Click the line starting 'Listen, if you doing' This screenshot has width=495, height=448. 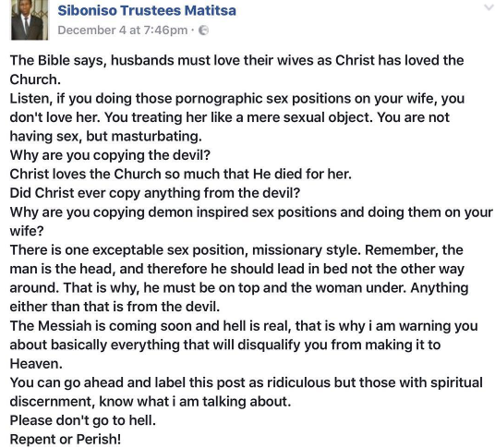pos(237,99)
